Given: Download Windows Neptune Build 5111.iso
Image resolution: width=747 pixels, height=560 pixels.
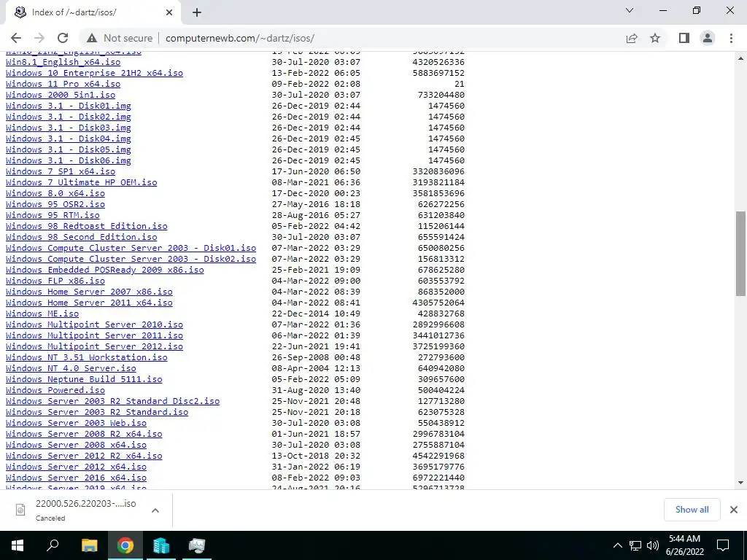Looking at the screenshot, I should 84,379.
